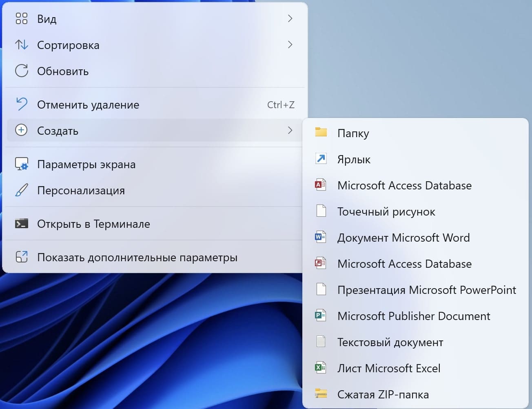Click the Access icon with letter A

(x=321, y=185)
